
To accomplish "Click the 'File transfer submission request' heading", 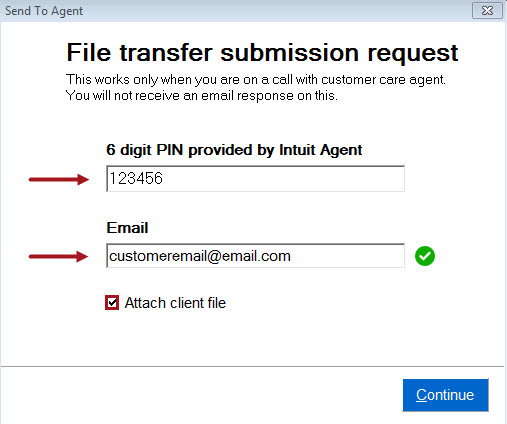I will click(x=262, y=53).
